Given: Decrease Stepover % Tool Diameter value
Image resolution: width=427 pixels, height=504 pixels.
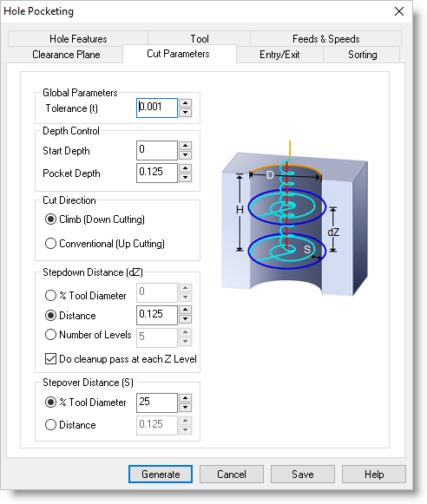Looking at the screenshot, I should pos(185,408).
